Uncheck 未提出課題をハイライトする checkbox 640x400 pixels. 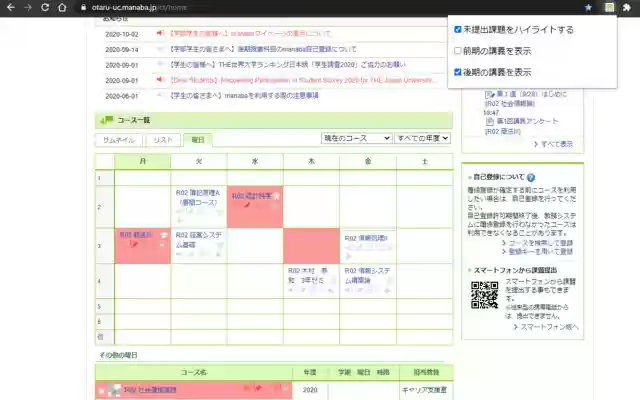pyautogui.click(x=458, y=29)
